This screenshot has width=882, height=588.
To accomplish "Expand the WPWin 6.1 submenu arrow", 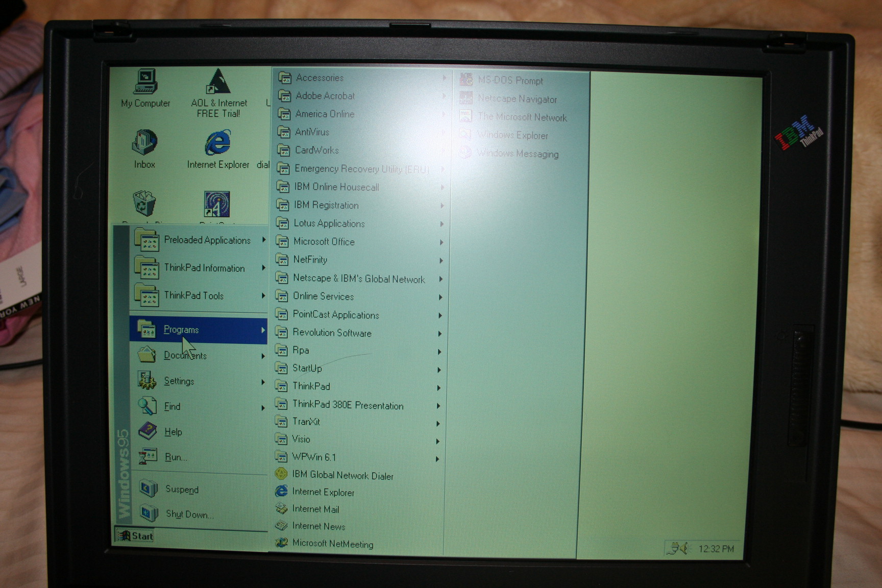I will pos(438,459).
